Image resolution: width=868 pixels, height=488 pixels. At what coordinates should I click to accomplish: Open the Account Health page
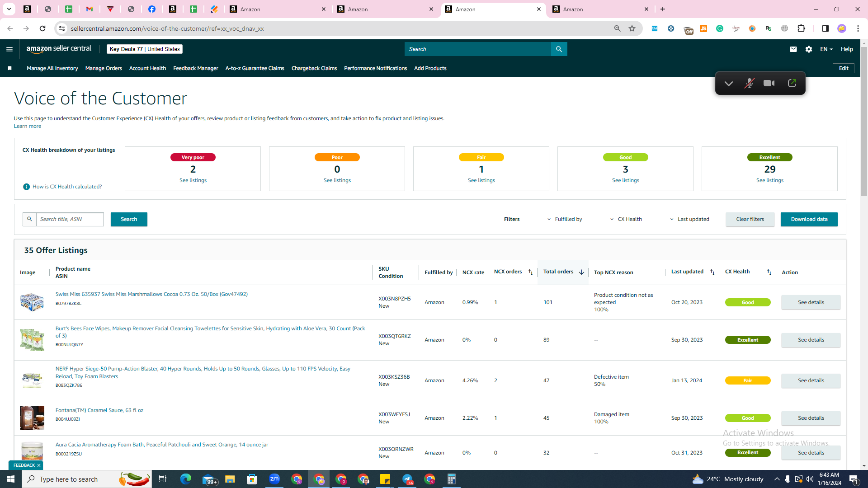point(147,68)
